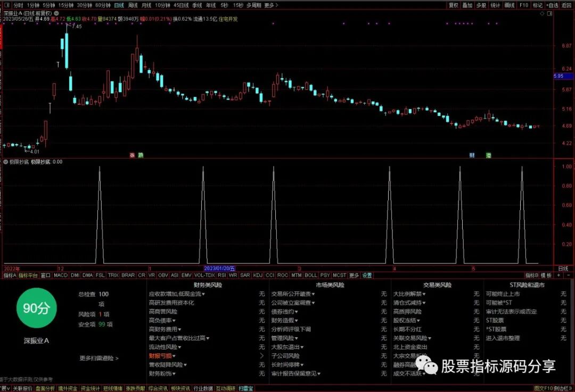Click the plus button beside 模板
The image size is (575, 392).
coord(558,275)
